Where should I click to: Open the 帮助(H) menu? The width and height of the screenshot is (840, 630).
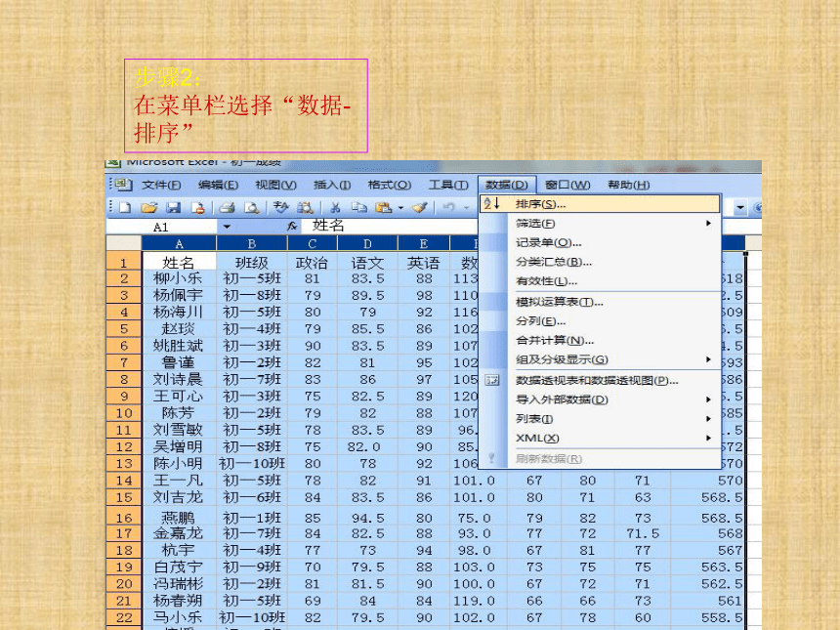pos(629,185)
